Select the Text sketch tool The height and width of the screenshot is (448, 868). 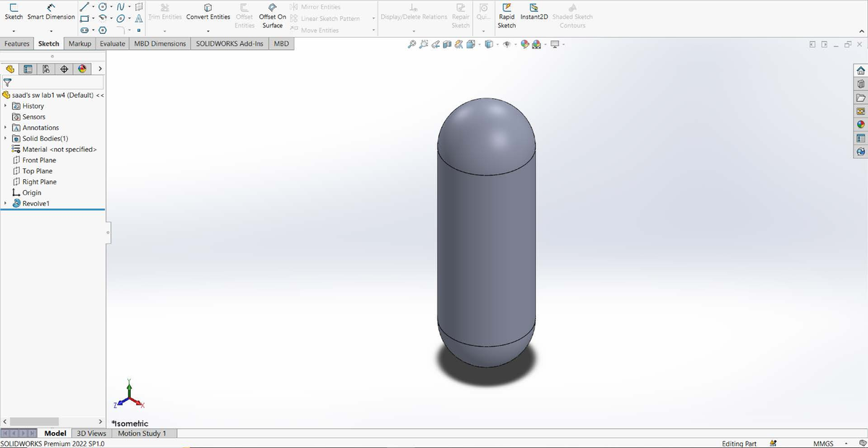[137, 19]
